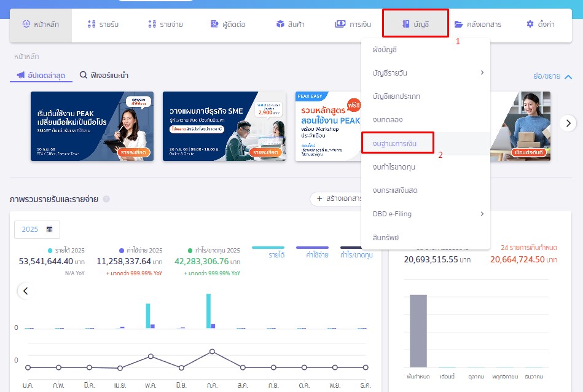This screenshot has width=583, height=392.
Task: Click the profit line point at ก.ค.
Action: click(x=212, y=351)
